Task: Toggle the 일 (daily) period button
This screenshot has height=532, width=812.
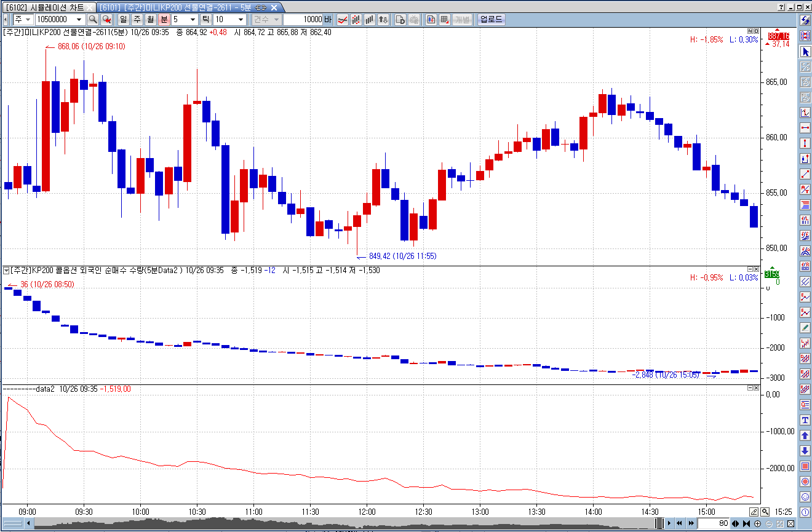Action: (x=123, y=20)
